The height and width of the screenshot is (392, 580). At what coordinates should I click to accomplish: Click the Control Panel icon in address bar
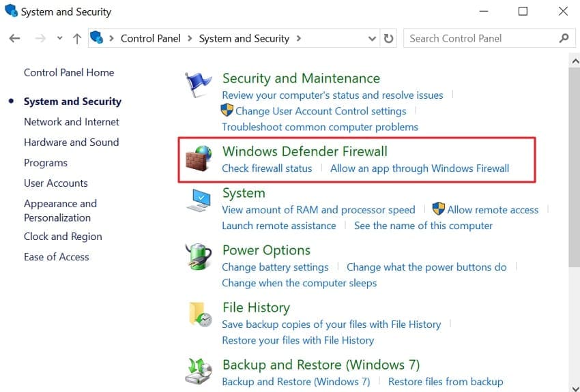point(97,37)
